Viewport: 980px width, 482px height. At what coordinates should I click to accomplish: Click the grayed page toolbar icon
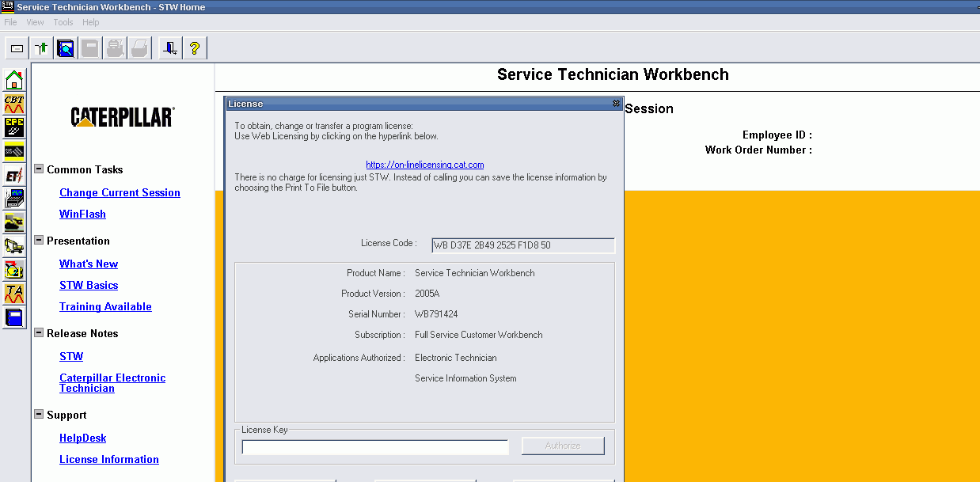click(x=139, y=48)
